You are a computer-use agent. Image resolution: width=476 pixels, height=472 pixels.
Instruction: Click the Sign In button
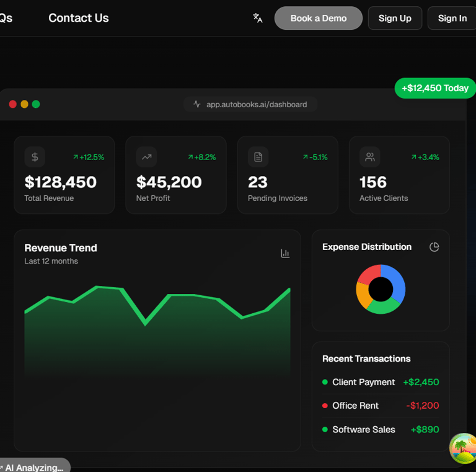452,18
